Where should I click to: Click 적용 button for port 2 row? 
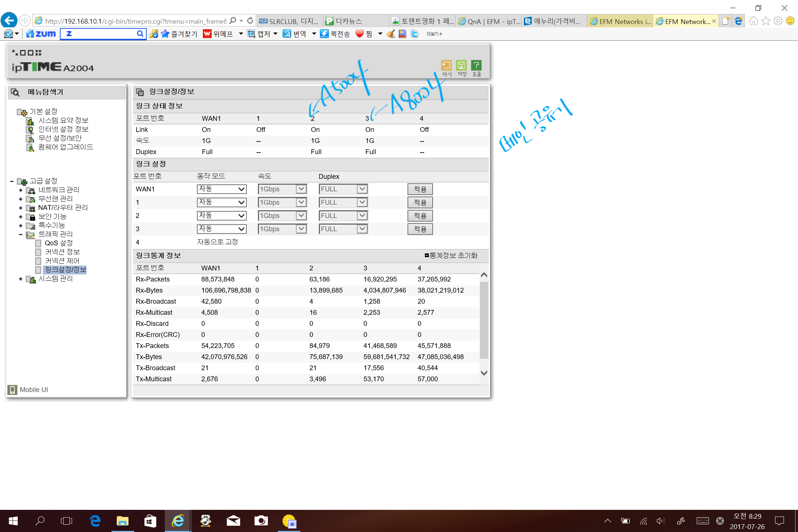[x=420, y=216]
